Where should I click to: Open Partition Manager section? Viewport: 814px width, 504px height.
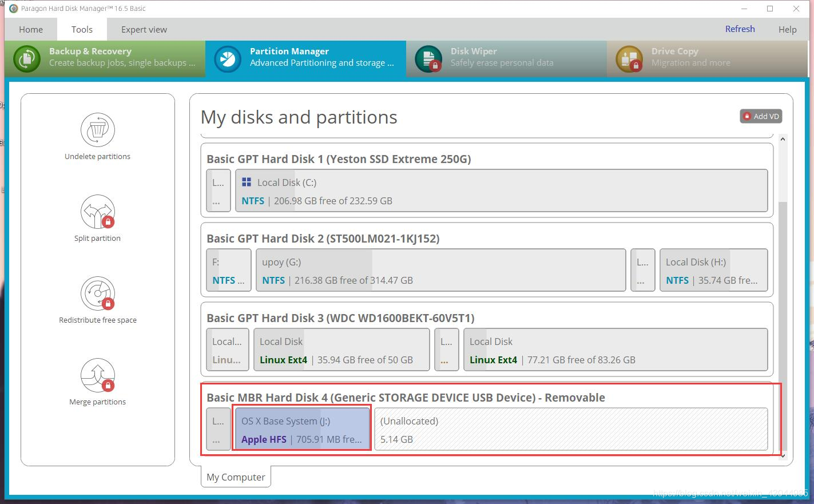click(x=305, y=58)
